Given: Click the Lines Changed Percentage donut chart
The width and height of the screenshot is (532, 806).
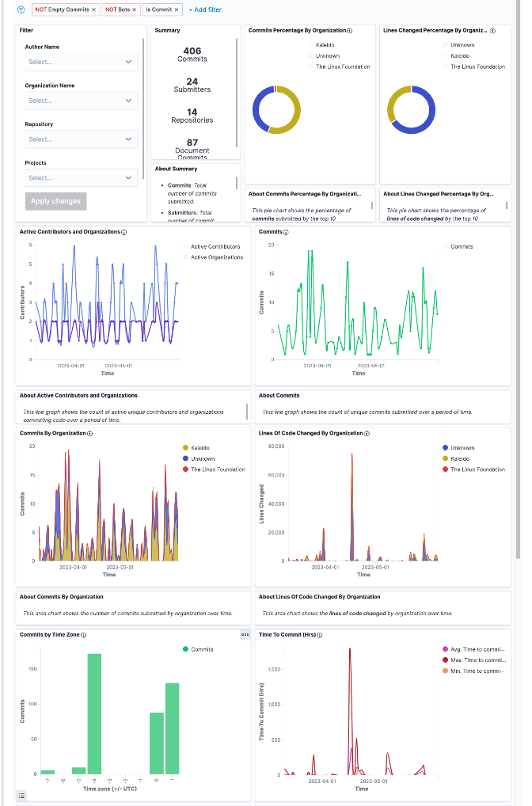Looking at the screenshot, I should [411, 110].
